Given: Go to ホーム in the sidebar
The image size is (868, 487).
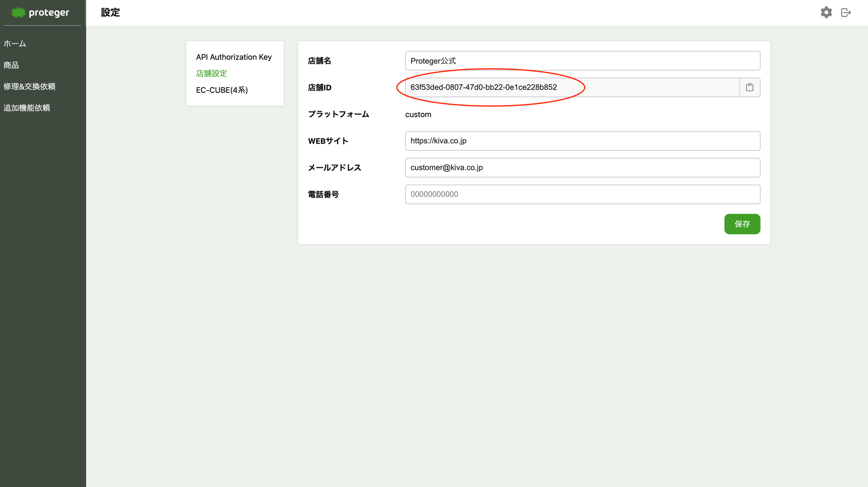Looking at the screenshot, I should pyautogui.click(x=15, y=44).
